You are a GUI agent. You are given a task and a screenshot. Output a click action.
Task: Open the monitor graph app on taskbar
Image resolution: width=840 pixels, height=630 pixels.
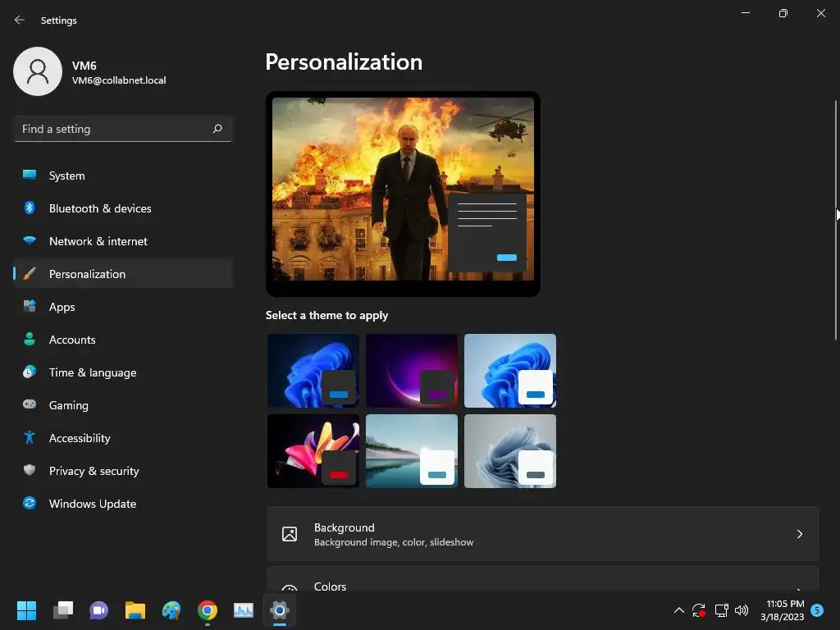pos(243,610)
